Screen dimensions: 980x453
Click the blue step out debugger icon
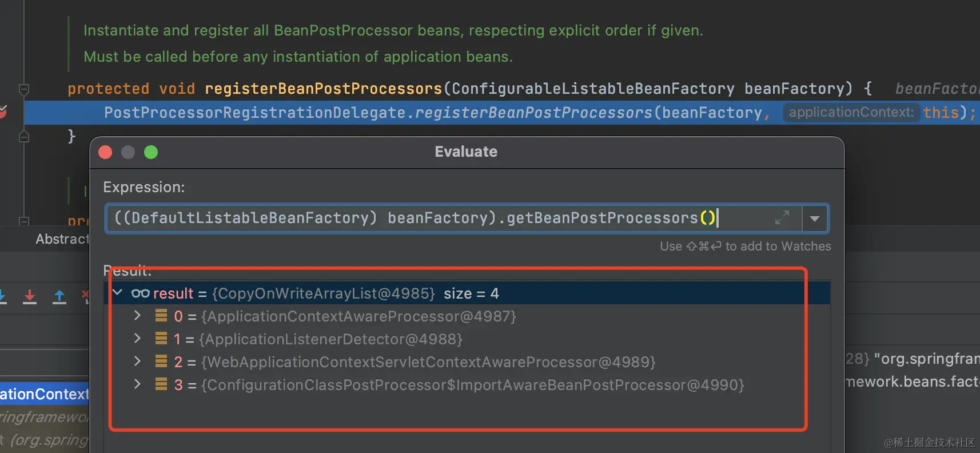click(x=59, y=296)
